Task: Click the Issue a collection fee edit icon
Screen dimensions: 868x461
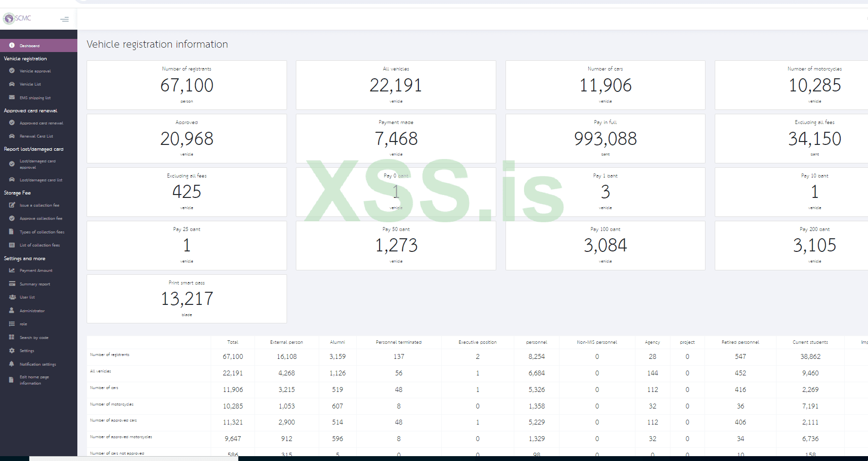Action: tap(12, 205)
